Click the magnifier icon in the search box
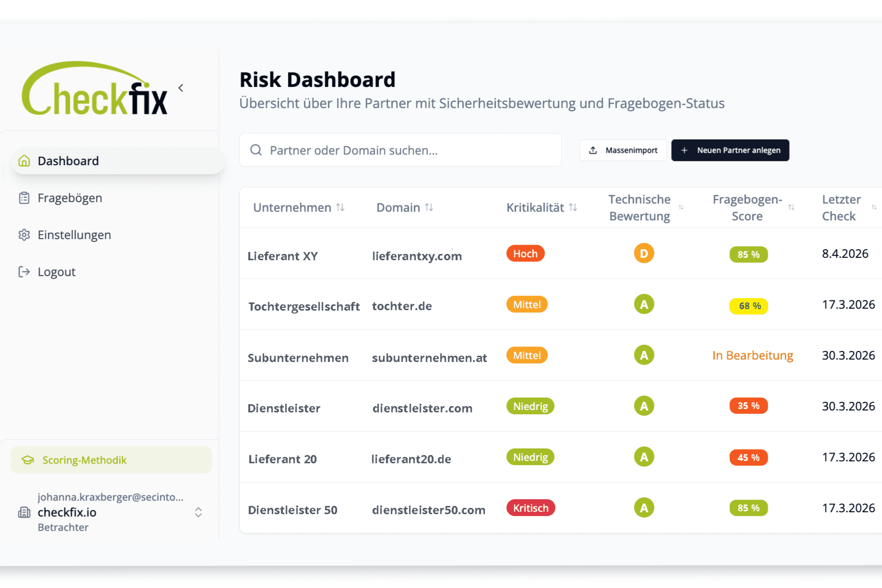The image size is (882, 588). pyautogui.click(x=256, y=150)
